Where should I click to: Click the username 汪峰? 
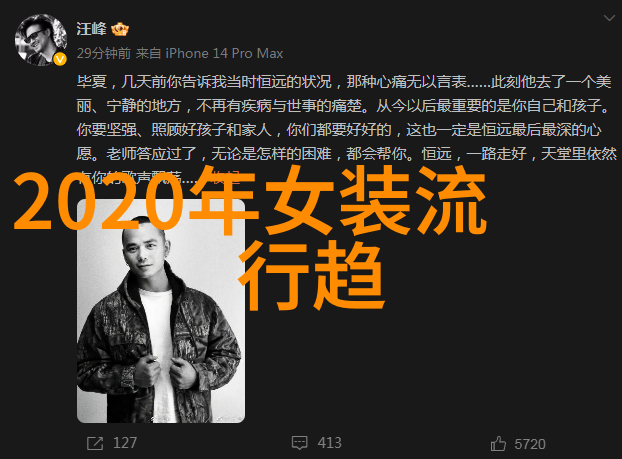92,29
